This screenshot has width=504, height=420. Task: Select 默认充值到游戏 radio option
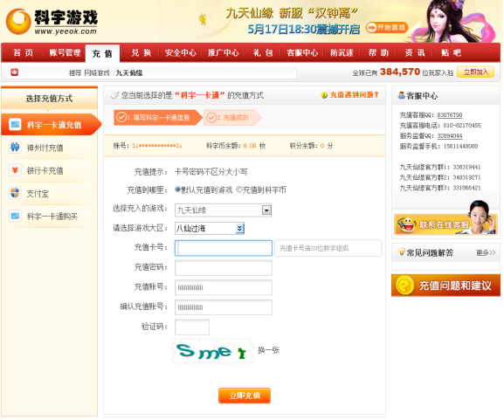(177, 189)
